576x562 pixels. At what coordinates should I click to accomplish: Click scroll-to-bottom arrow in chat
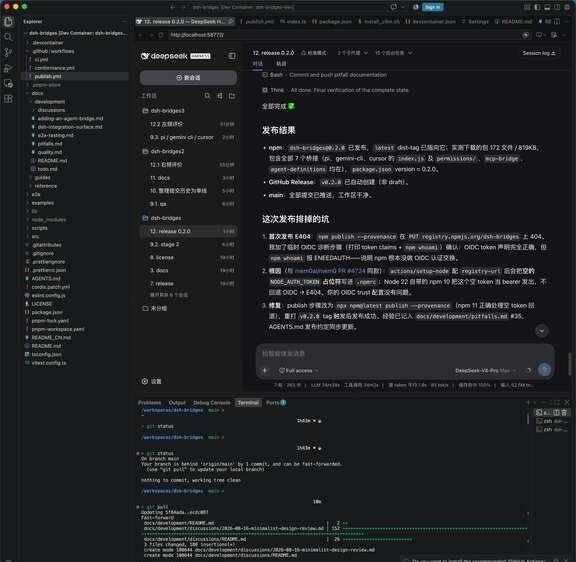(541, 331)
